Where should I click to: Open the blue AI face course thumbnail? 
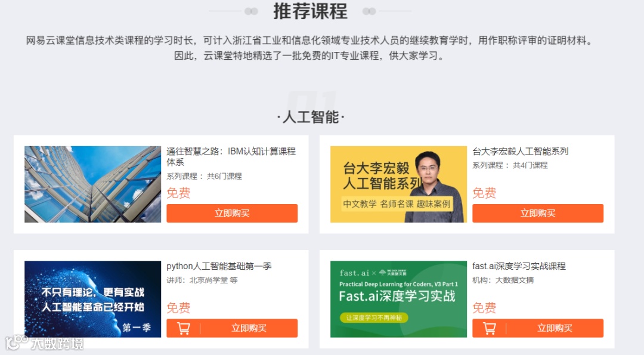[x=93, y=299]
